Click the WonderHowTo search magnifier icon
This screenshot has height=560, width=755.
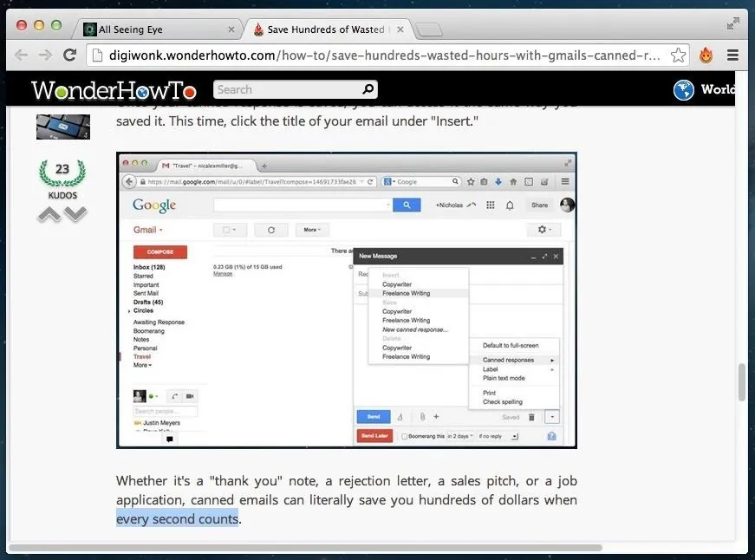pos(368,89)
